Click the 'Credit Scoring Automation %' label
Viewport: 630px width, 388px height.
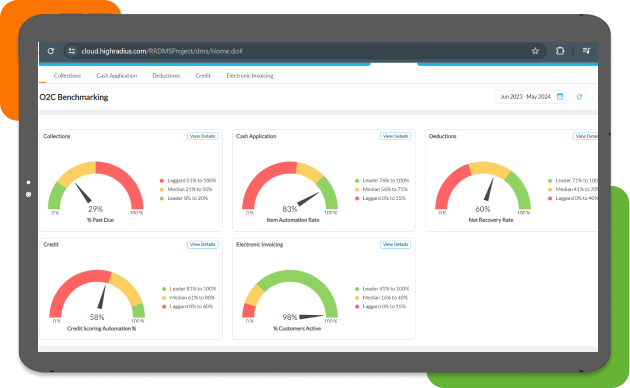point(101,329)
